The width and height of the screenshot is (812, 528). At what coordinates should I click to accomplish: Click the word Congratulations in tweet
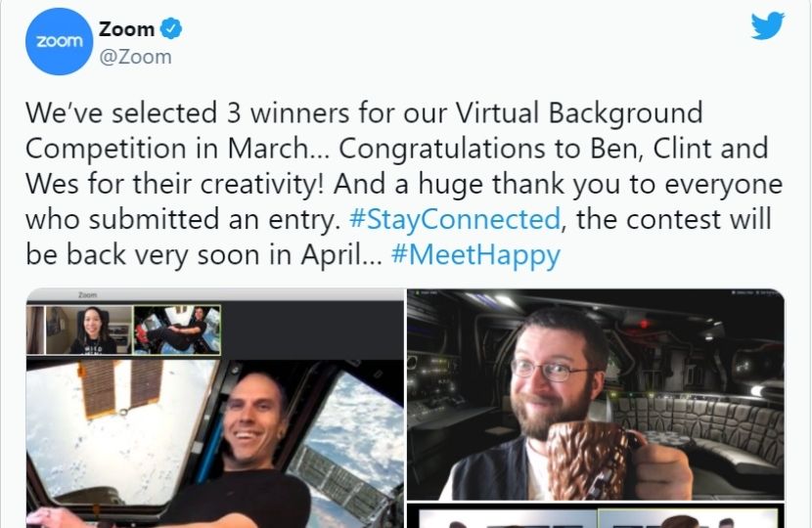pos(442,149)
